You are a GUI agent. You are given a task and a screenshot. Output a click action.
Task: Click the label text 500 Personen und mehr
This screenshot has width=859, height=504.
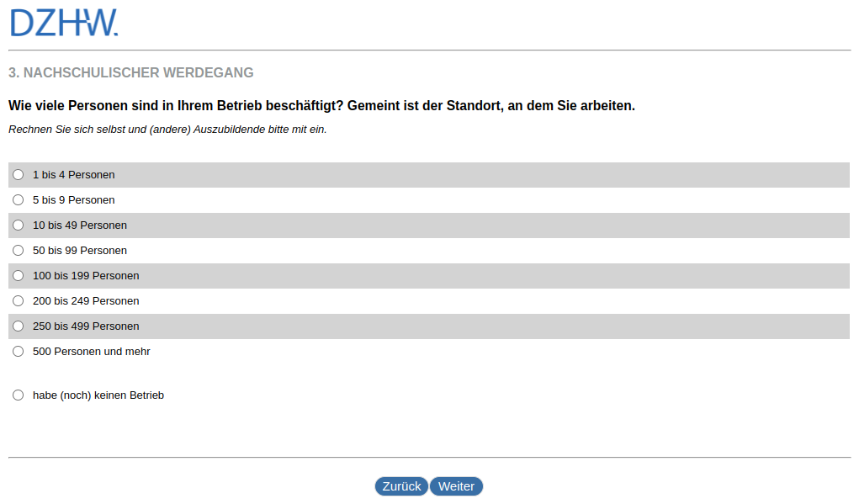[91, 352]
